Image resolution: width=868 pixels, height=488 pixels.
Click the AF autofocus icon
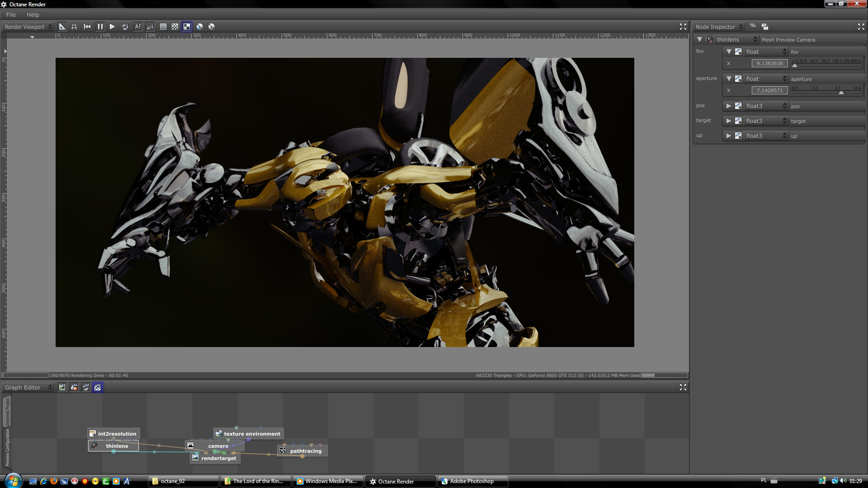click(138, 27)
